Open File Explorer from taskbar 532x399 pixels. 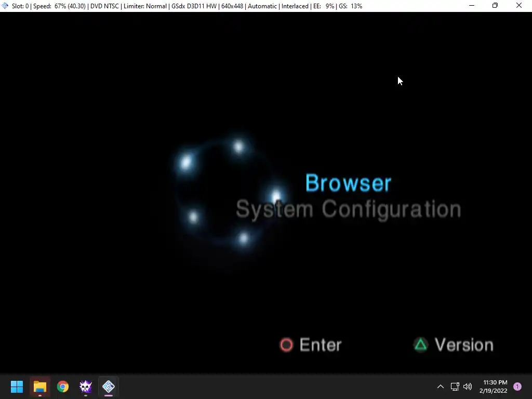40,387
